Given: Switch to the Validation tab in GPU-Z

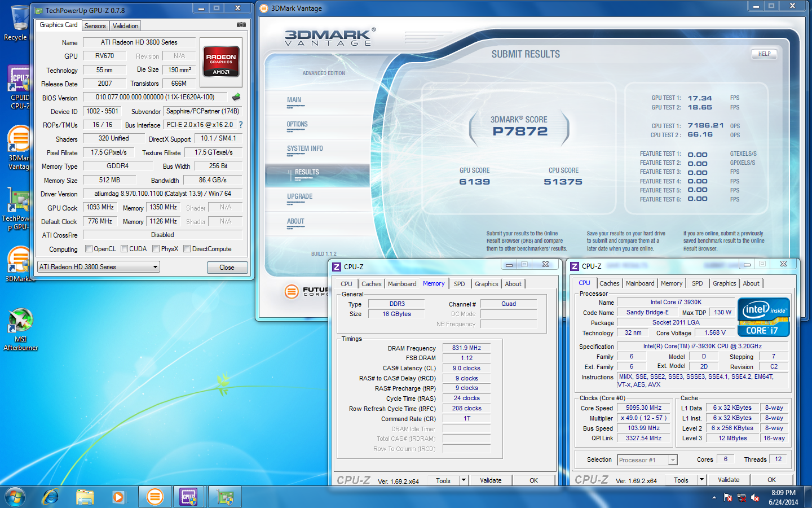Looking at the screenshot, I should tap(125, 26).
